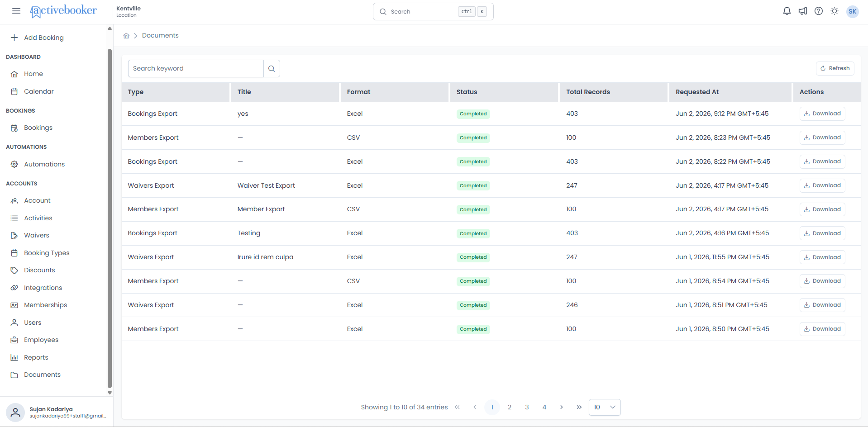Click the Refresh button

coord(835,68)
